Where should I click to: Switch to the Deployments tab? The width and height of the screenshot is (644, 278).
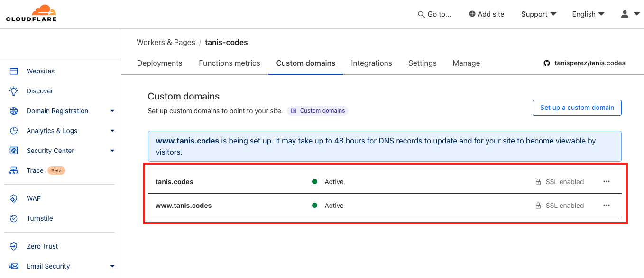click(159, 63)
